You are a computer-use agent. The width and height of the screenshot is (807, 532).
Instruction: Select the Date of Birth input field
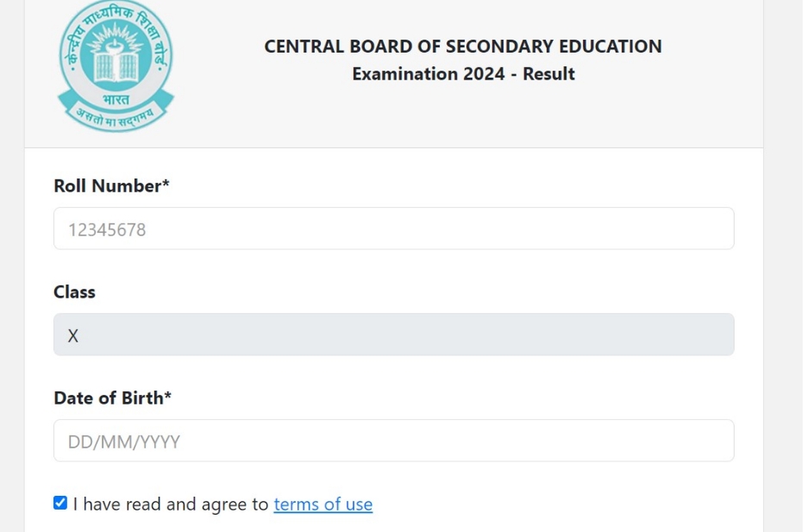click(394, 441)
